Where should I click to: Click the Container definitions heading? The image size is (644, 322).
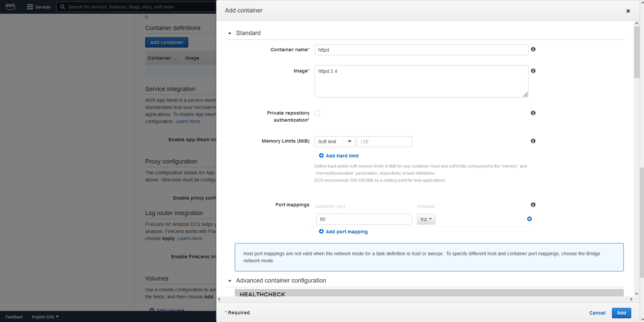(173, 28)
